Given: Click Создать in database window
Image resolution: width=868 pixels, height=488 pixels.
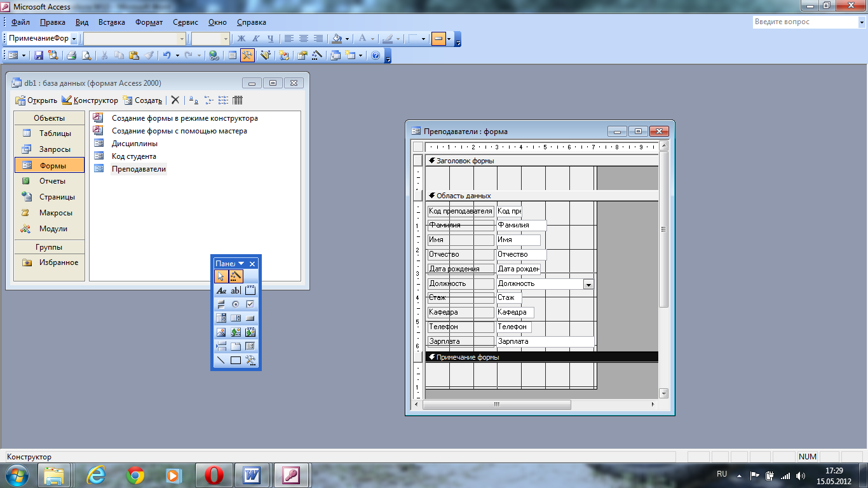Looking at the screenshot, I should 142,100.
